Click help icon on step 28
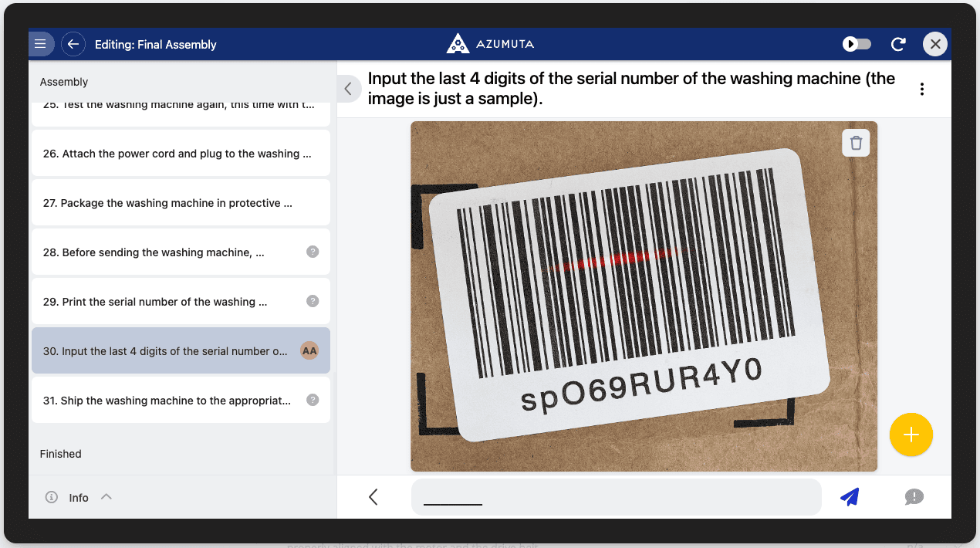980x548 pixels. 313,252
